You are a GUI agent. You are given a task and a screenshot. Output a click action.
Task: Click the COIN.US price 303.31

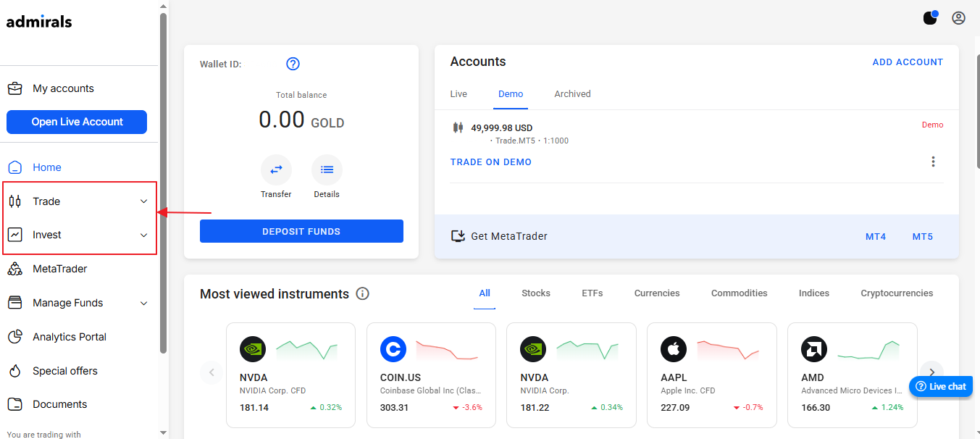pos(395,408)
